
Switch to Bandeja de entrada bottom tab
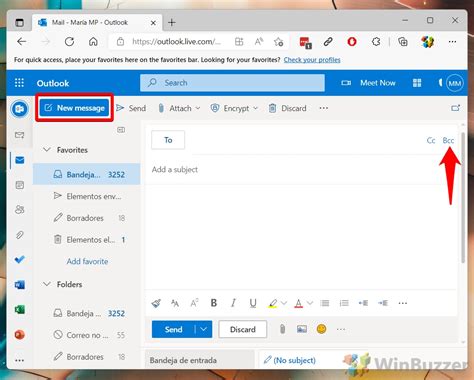point(199,360)
